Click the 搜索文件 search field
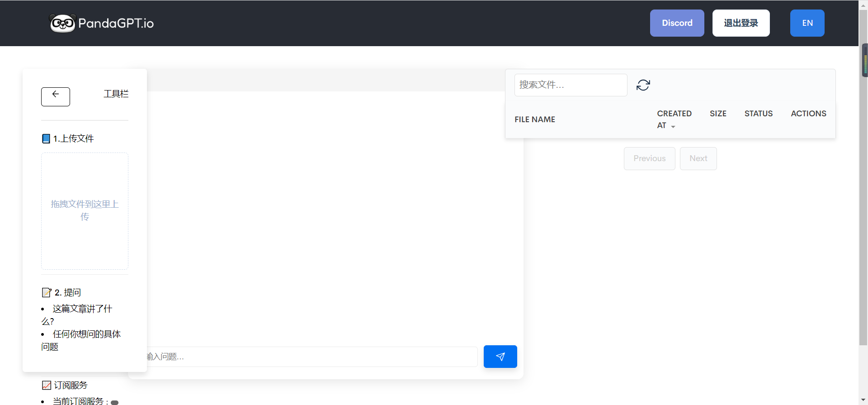Screen dimensions: 868x405 click(x=571, y=85)
